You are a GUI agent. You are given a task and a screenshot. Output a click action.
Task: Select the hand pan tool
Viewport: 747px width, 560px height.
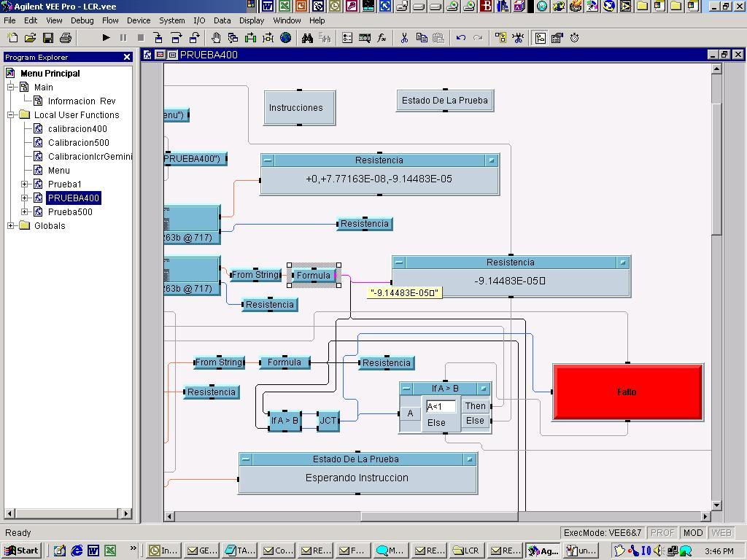(x=216, y=38)
